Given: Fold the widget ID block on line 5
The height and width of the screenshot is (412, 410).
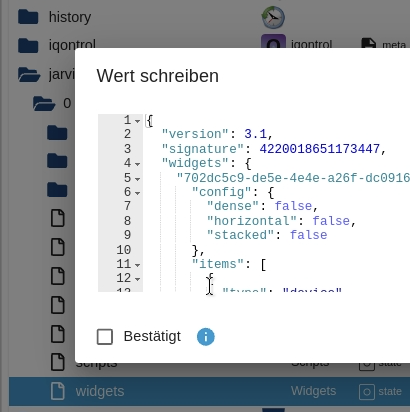Looking at the screenshot, I should pos(137,179).
